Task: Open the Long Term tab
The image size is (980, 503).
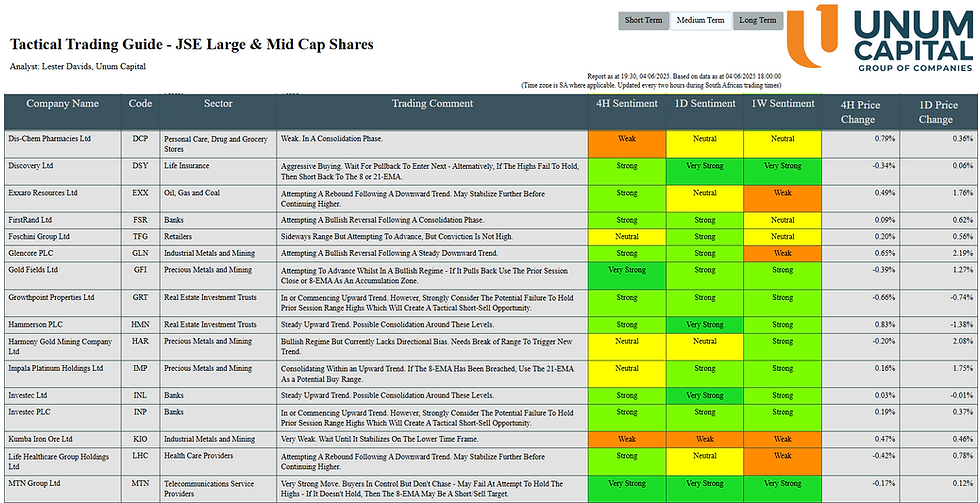Action: tap(758, 20)
